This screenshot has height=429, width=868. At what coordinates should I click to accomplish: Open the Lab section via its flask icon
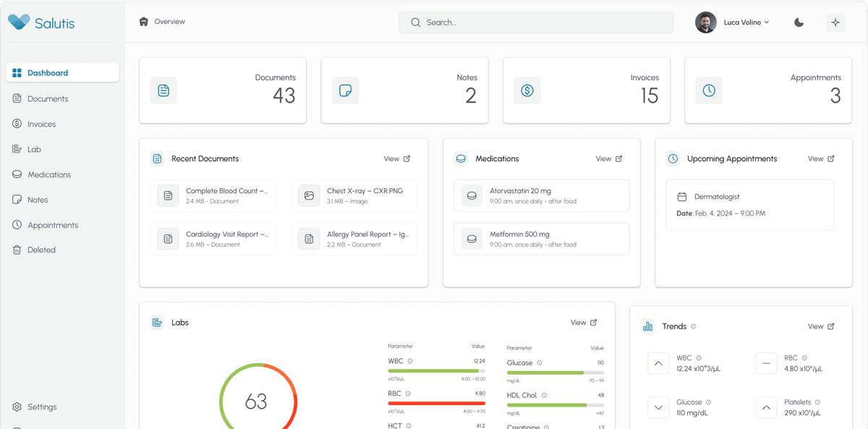click(18, 149)
